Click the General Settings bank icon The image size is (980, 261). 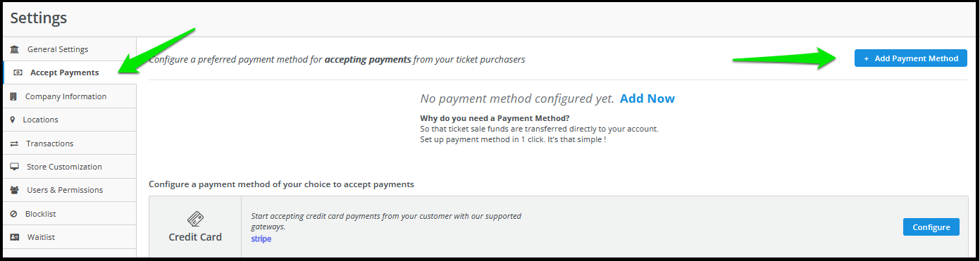point(14,49)
